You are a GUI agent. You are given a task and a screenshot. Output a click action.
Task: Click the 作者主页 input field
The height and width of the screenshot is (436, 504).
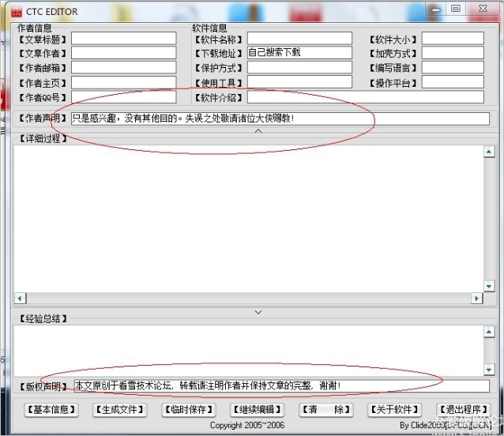[x=124, y=83]
